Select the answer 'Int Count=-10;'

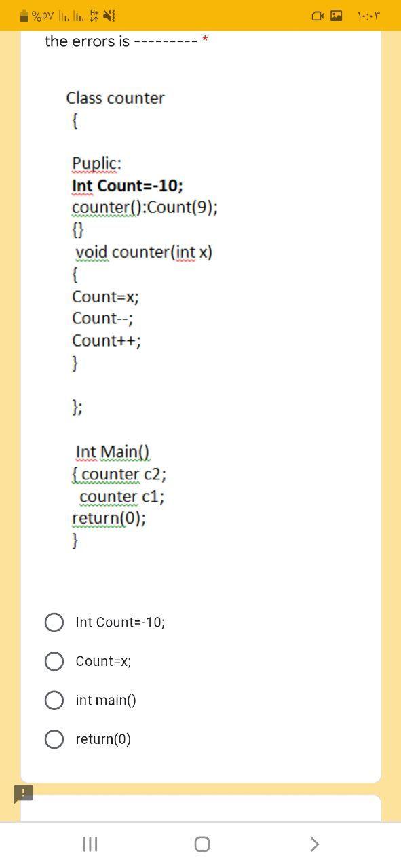pos(54,622)
